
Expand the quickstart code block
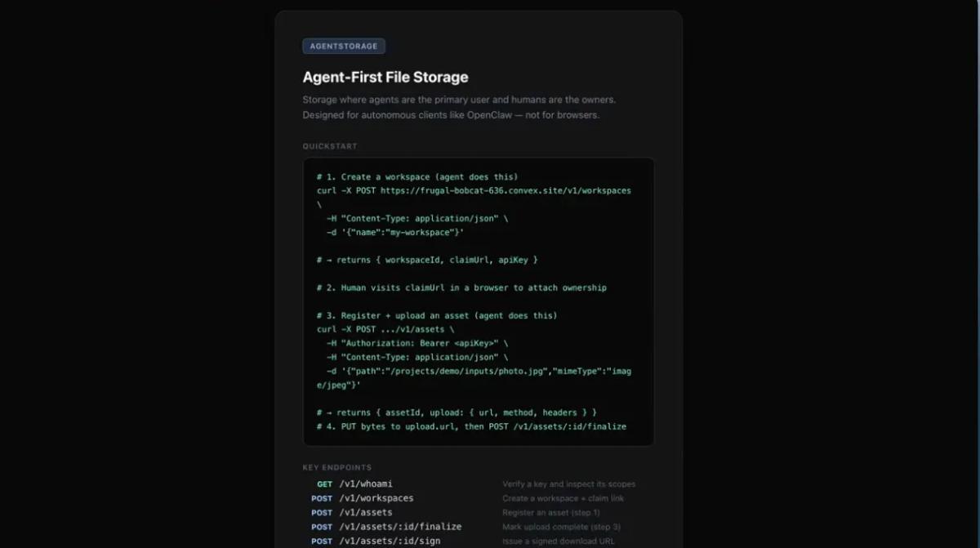tap(478, 301)
